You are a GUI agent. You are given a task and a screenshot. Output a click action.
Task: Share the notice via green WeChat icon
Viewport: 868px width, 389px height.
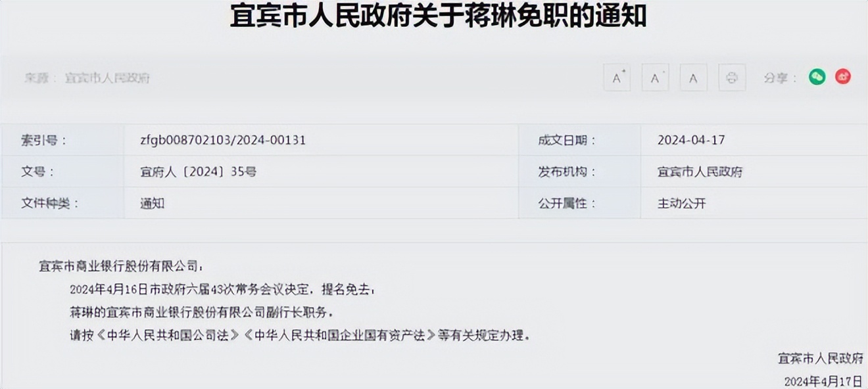pos(817,77)
